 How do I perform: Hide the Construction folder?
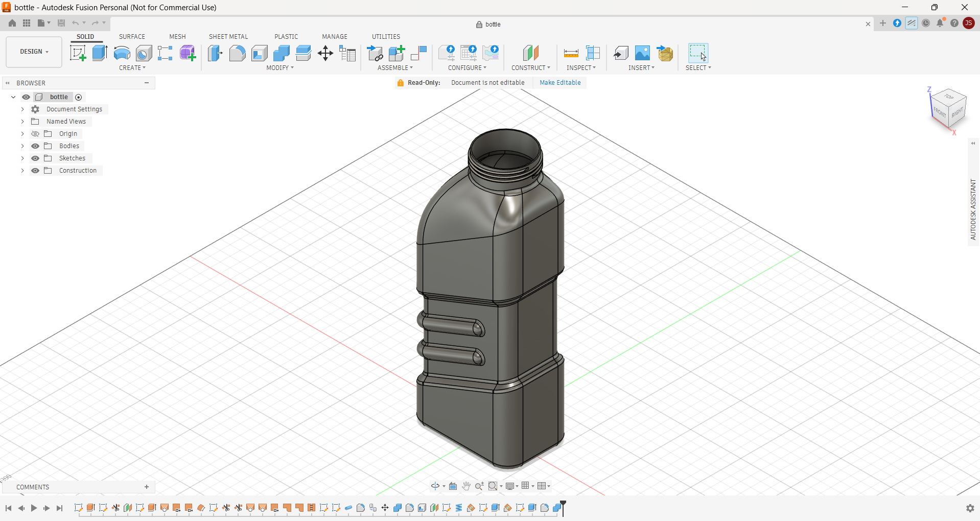pyautogui.click(x=35, y=171)
